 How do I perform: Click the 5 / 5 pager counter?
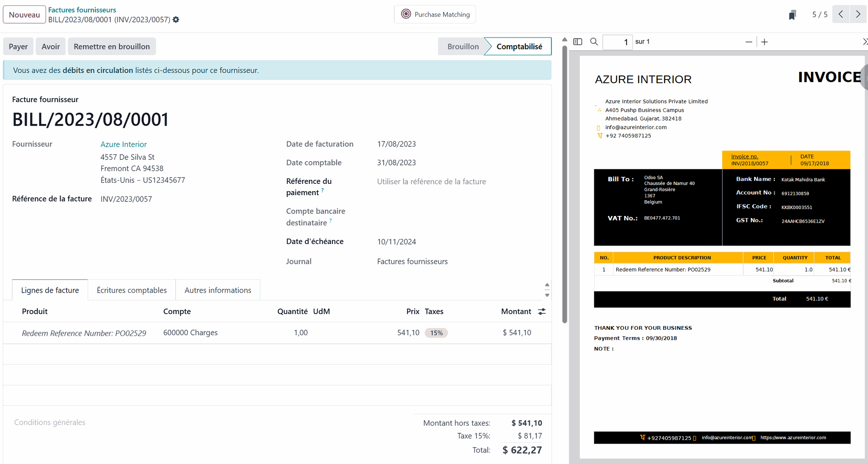click(820, 14)
